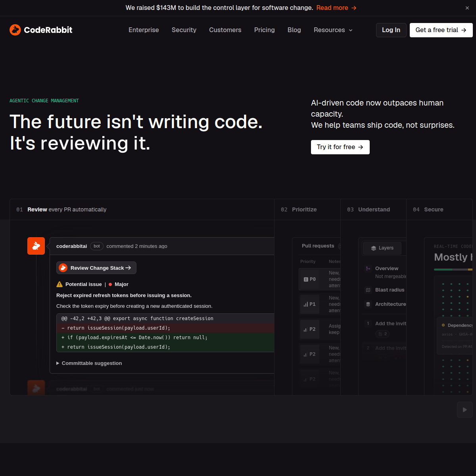Click the Priority column header
Viewport: 476px width, 476px height.
(x=308, y=261)
